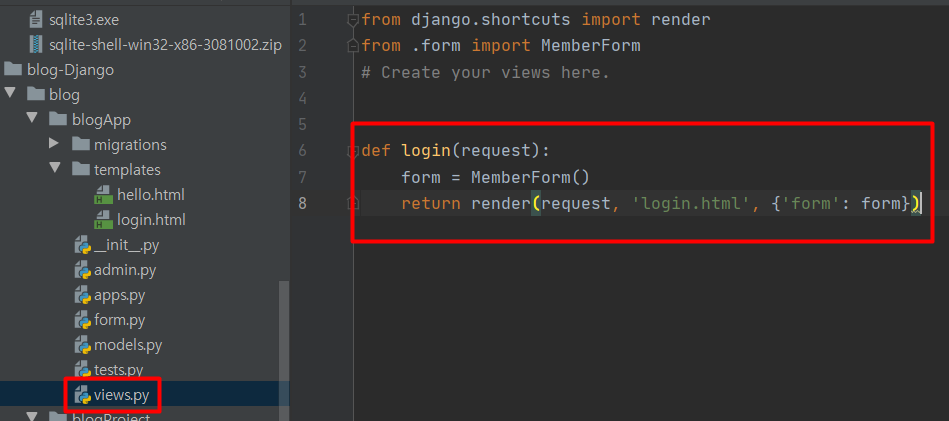This screenshot has width=949, height=421.
Task: Click the admin.py Python icon
Action: pos(82,270)
